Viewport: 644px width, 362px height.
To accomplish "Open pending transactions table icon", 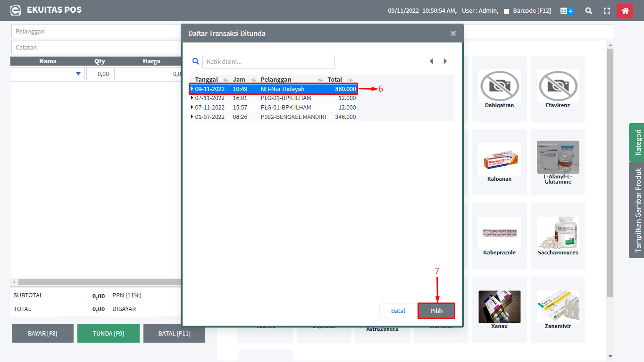I will click(x=566, y=11).
